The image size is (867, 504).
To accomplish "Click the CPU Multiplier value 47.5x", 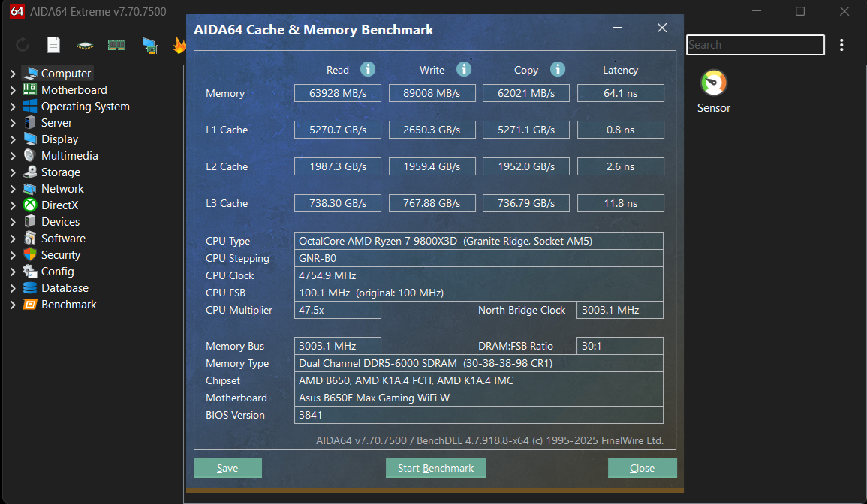I will click(x=338, y=310).
